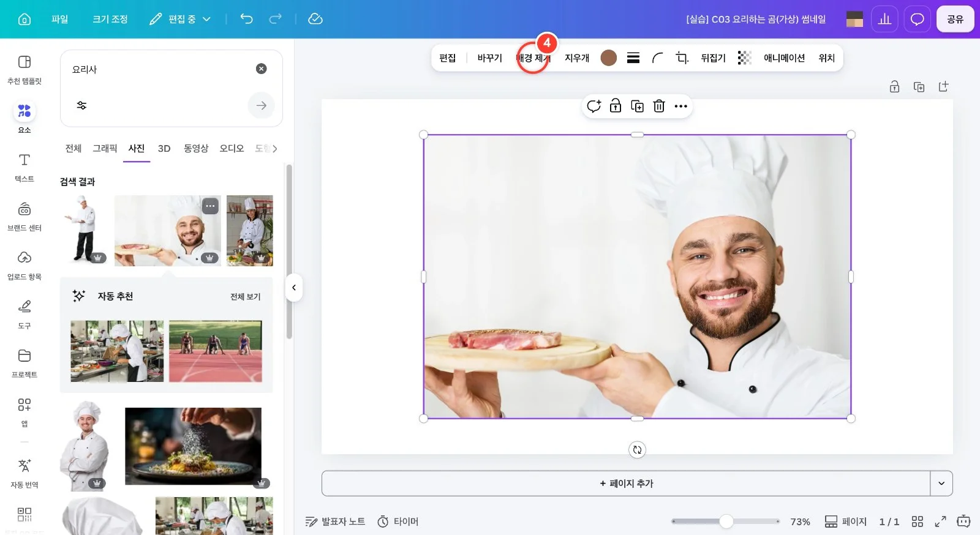Expand add-page options chevron
Viewport: 980px width, 535px height.
(941, 483)
